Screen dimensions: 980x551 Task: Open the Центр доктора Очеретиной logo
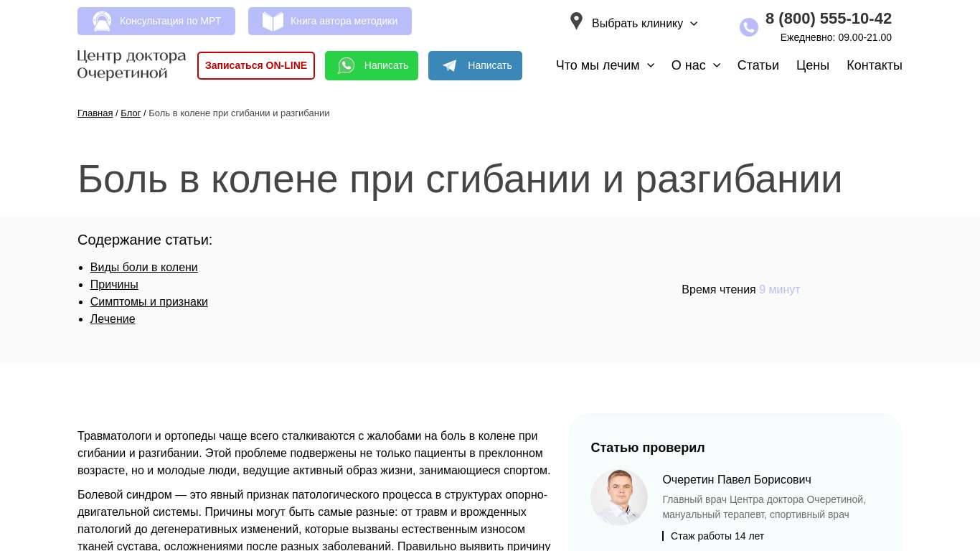click(131, 65)
